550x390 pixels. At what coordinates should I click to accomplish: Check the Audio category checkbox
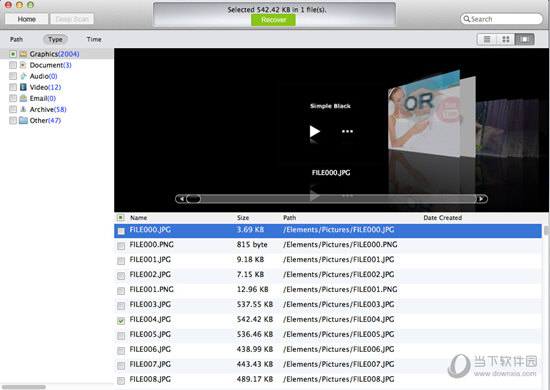(13, 76)
